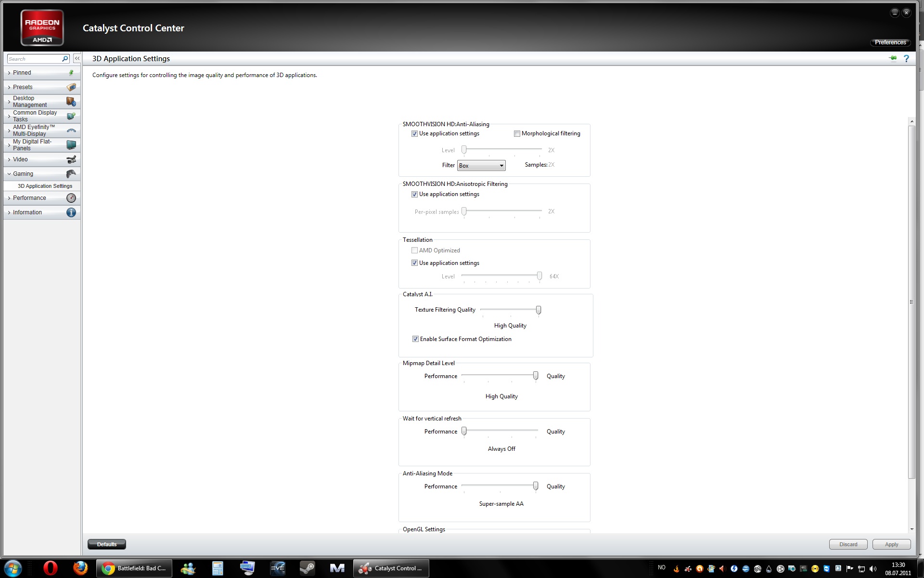Toggle Anisotropic Filtering Use application settings
Screen dimensions: 924x578
pos(414,195)
